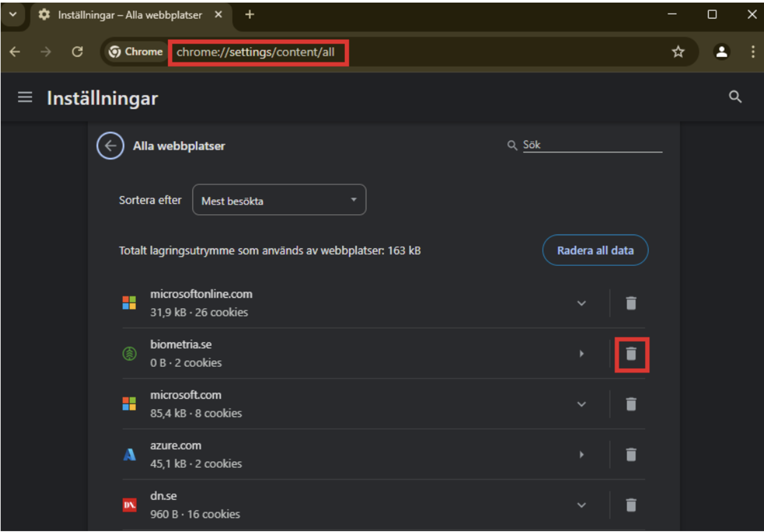Expand microsoft.com site group
Image resolution: width=764 pixels, height=532 pixels.
581,404
